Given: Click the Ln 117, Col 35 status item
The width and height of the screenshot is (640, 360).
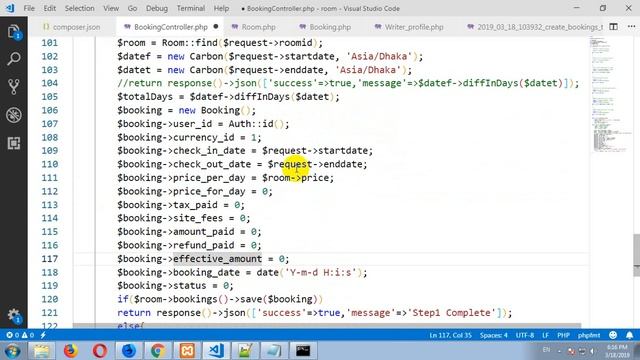Looking at the screenshot, I should tap(450, 335).
